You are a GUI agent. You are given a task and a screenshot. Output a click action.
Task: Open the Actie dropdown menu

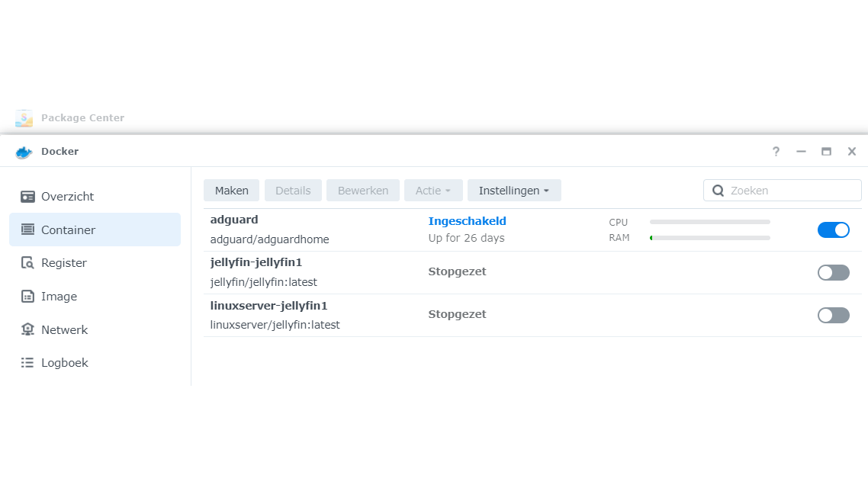(433, 191)
